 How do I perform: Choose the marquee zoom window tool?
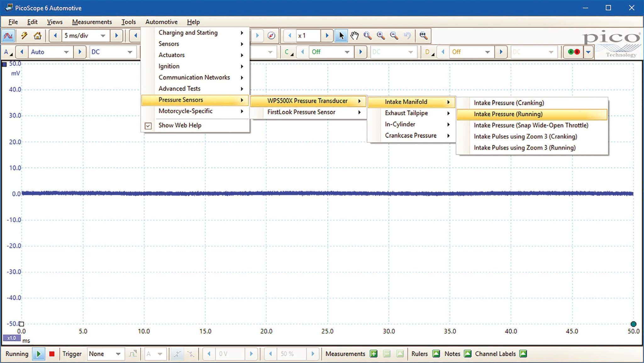pyautogui.click(x=368, y=36)
